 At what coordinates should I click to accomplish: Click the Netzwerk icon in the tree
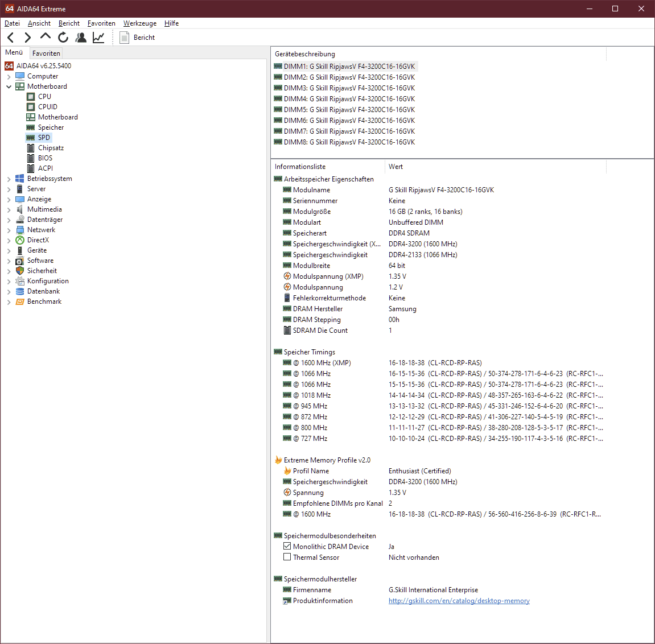coord(20,230)
